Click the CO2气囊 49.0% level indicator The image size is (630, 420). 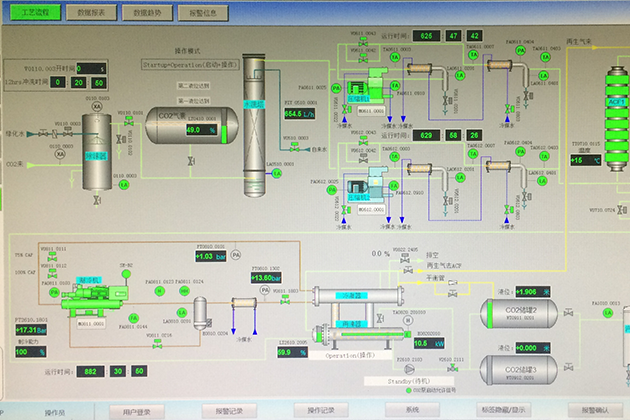pyautogui.click(x=193, y=130)
